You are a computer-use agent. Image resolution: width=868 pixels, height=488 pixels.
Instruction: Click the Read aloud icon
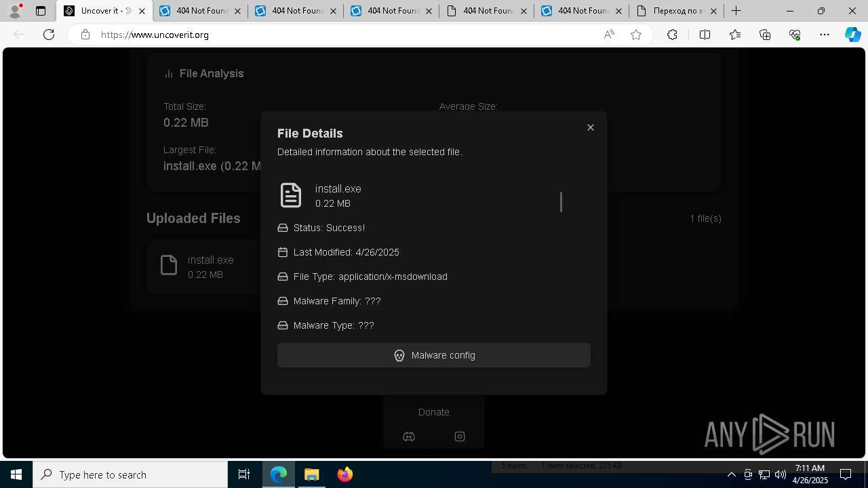(x=609, y=35)
